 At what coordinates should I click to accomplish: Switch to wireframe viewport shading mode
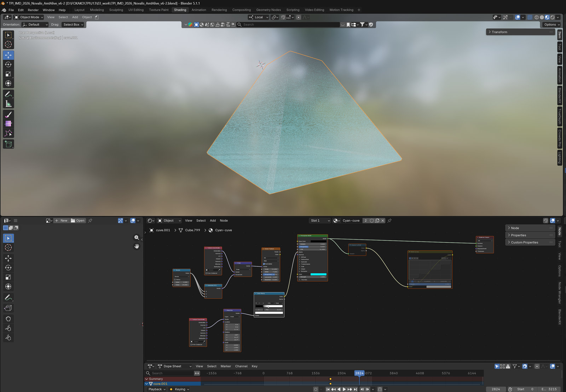pyautogui.click(x=537, y=17)
